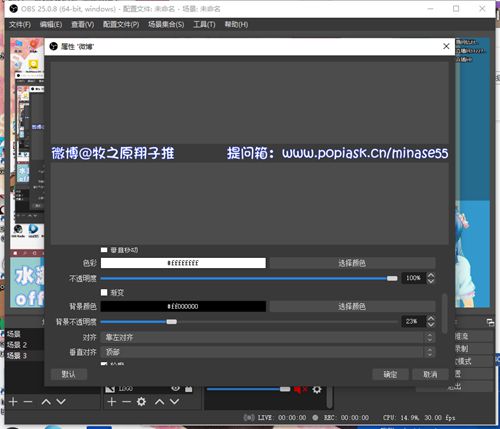Open the 帮助(H) menu
Viewport: 500px width, 429px height.
point(236,24)
